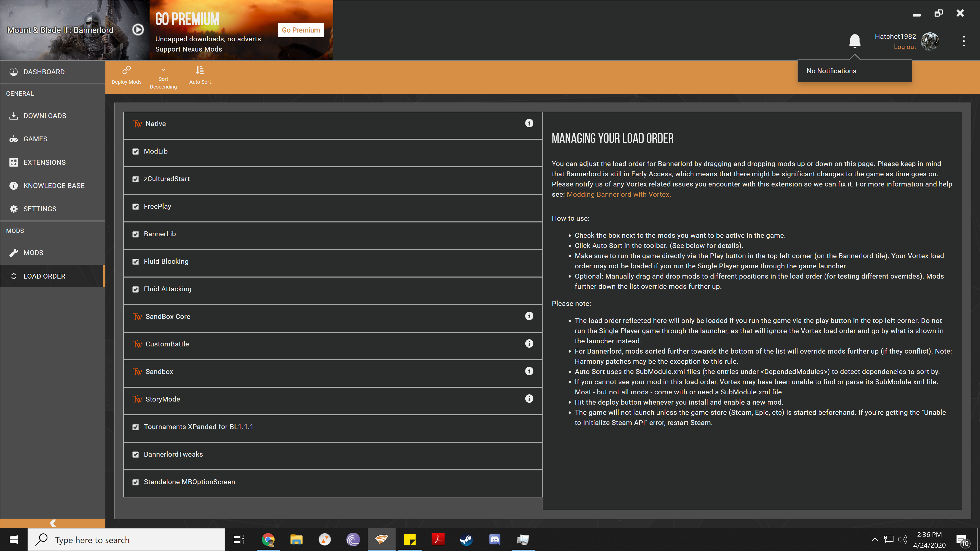Show info for the Sandbox module

(x=529, y=371)
